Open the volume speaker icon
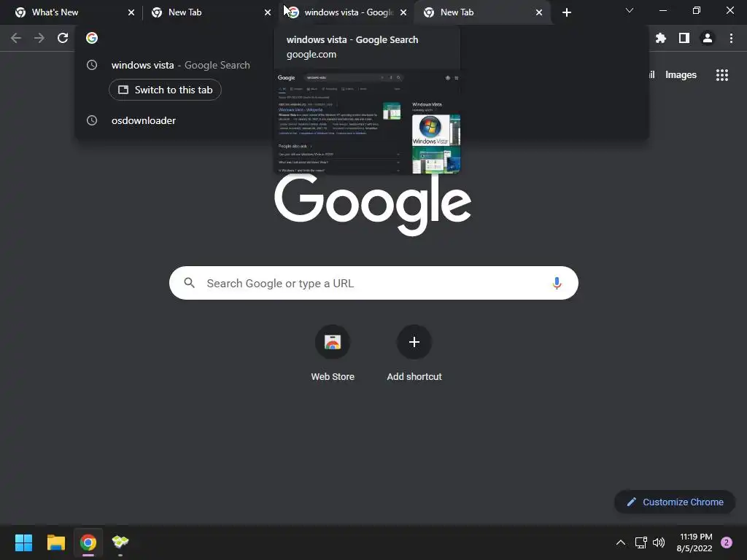This screenshot has height=560, width=747. pyautogui.click(x=659, y=542)
